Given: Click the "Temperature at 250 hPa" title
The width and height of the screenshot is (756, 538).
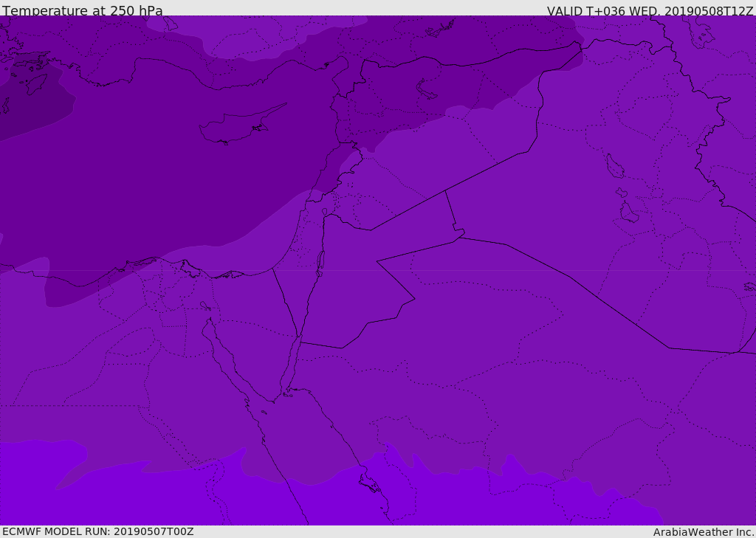Looking at the screenshot, I should coord(83,11).
